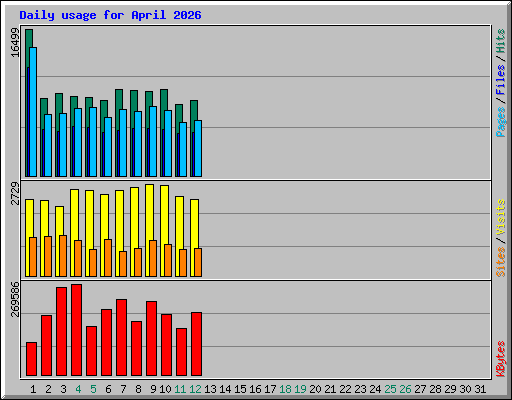This screenshot has height=400, width=512.
Task: Click the 'Pages' legend label
Action: click(x=500, y=122)
